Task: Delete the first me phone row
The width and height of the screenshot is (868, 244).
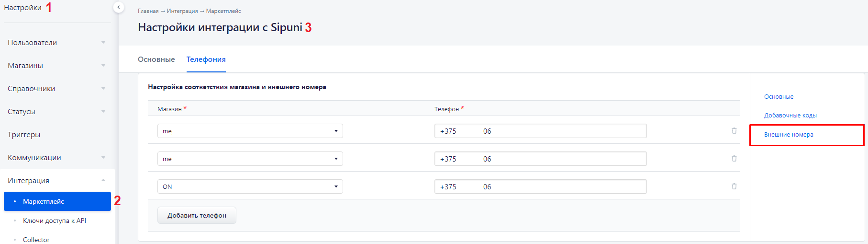Action: pos(734,130)
